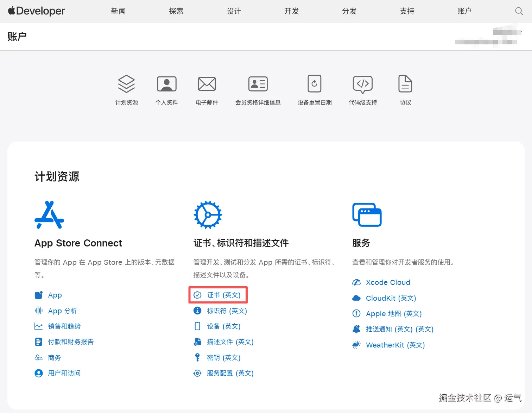Open 密钥 (英文) link

click(224, 358)
